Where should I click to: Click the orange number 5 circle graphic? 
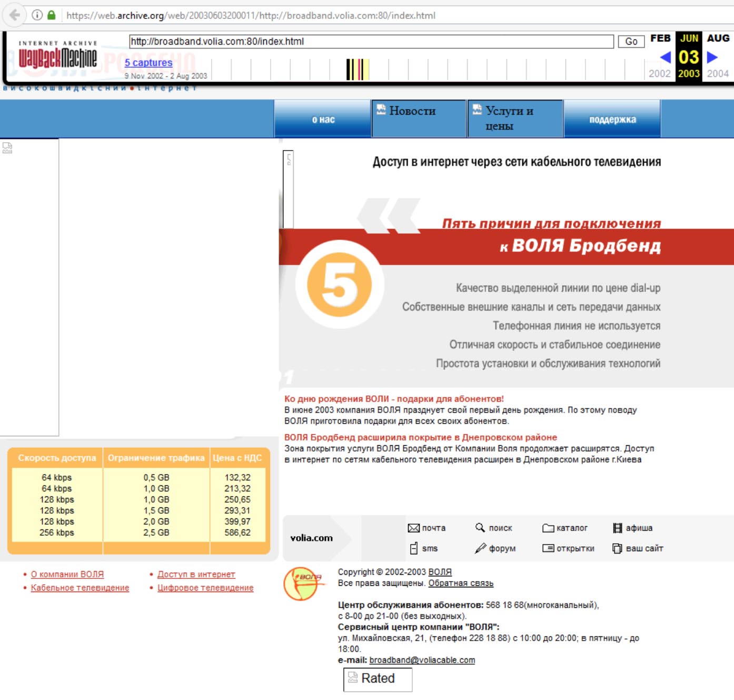340,284
